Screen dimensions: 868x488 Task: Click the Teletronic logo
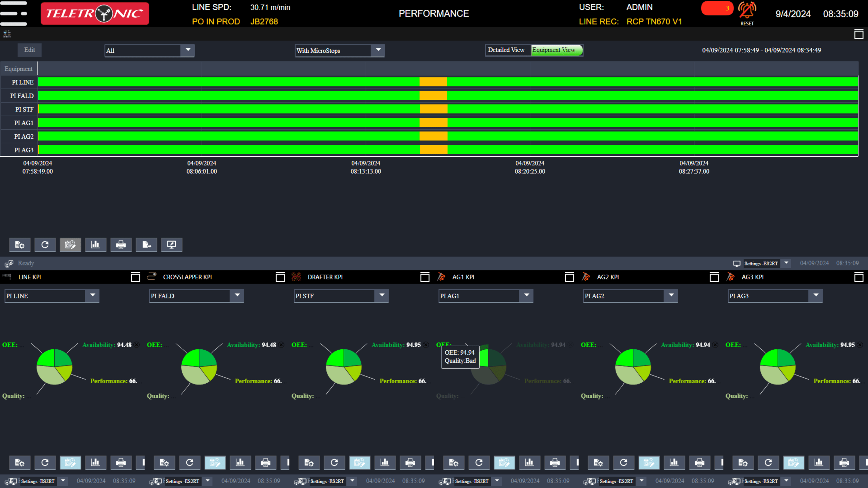[95, 13]
